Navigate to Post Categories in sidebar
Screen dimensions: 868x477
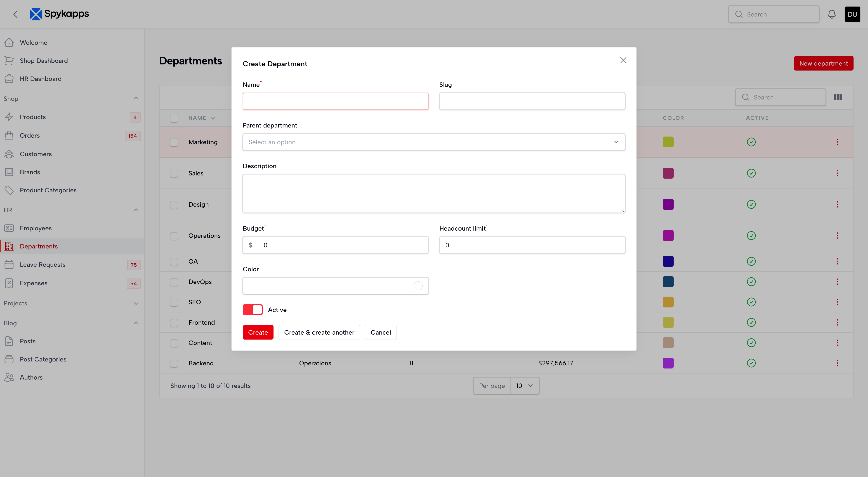pos(43,359)
